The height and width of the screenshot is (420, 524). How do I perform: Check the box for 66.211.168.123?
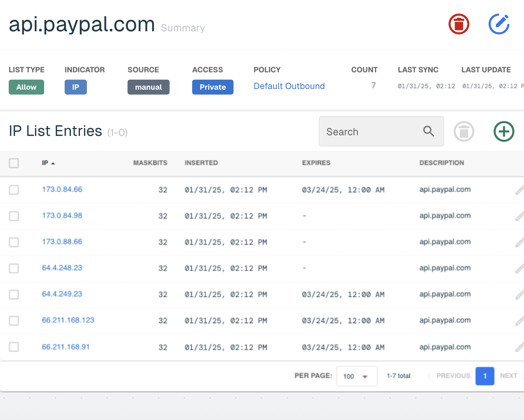pos(14,321)
